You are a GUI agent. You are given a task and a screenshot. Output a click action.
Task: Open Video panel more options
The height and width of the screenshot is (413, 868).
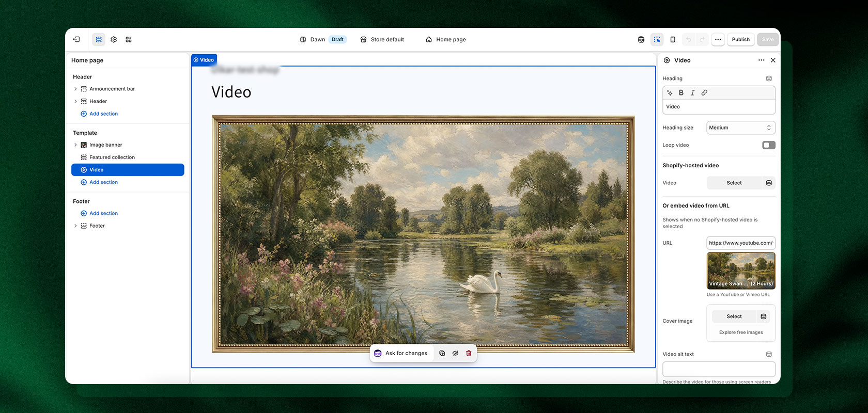point(761,60)
